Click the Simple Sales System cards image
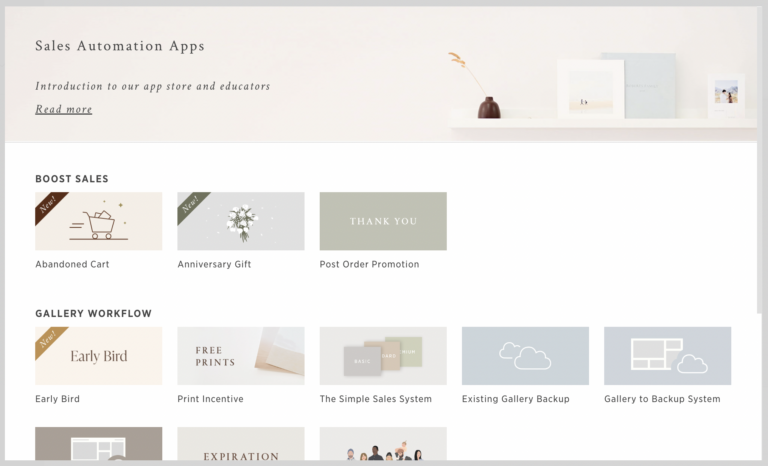 (x=383, y=356)
